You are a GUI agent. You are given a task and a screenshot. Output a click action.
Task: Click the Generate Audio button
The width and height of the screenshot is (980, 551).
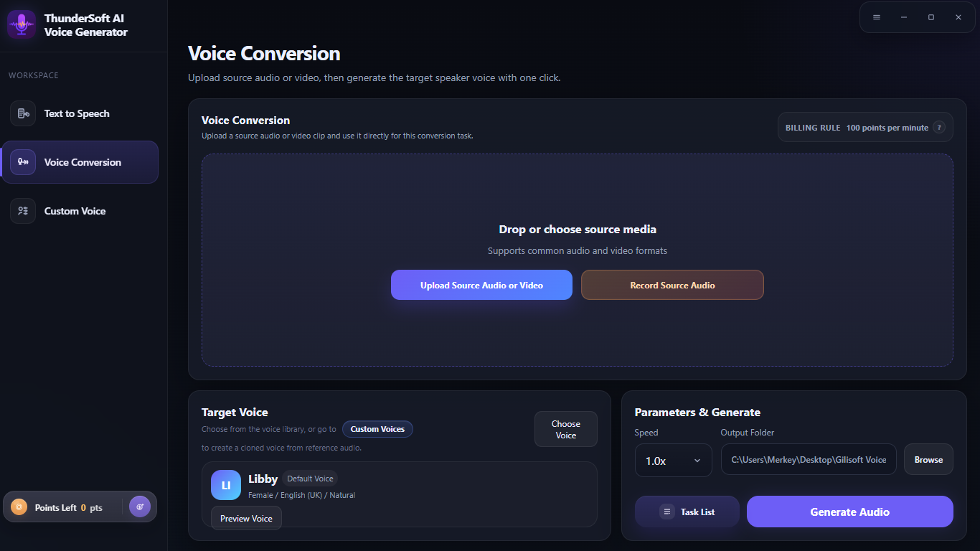point(850,512)
